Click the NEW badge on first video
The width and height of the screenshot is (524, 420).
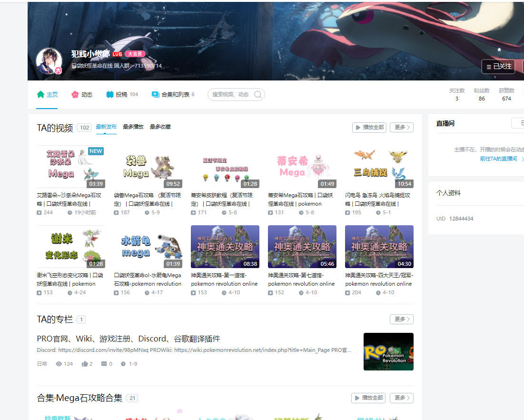[96, 151]
